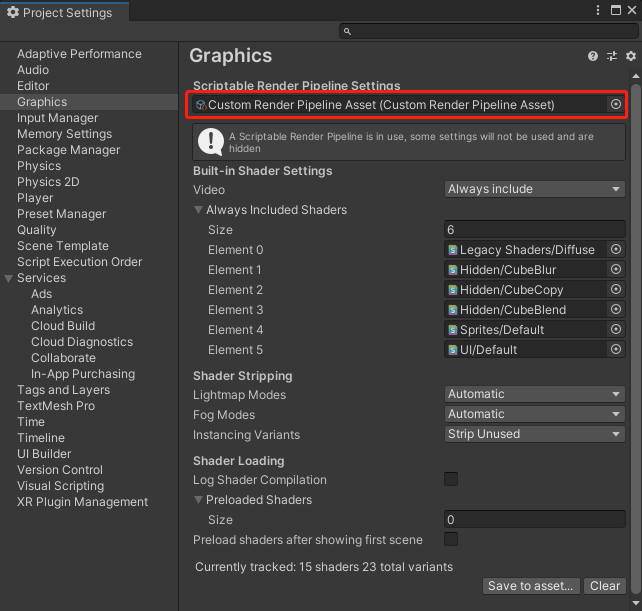
Task: Select the Project Settings tab
Action: (x=65, y=12)
